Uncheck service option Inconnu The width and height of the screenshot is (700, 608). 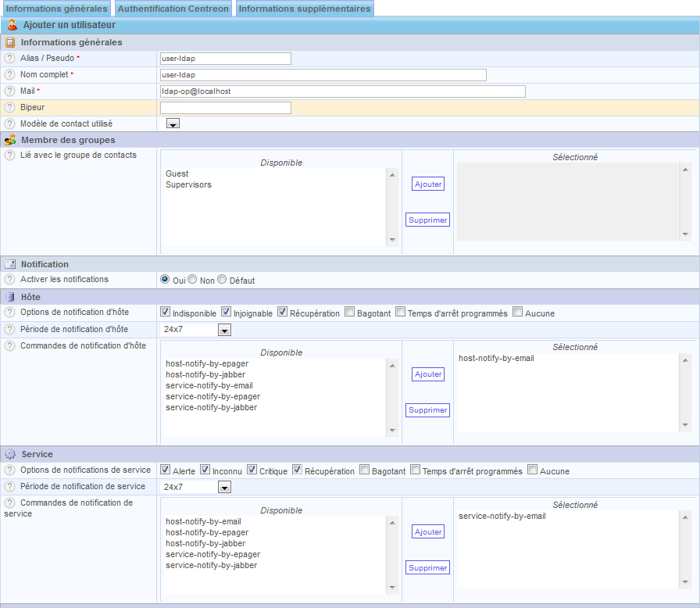pyautogui.click(x=205, y=470)
